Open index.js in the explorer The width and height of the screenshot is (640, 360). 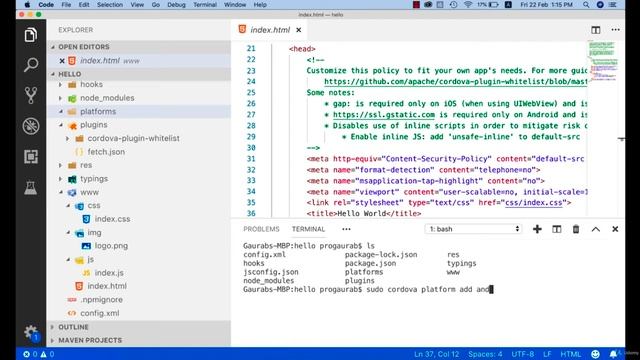109,273
